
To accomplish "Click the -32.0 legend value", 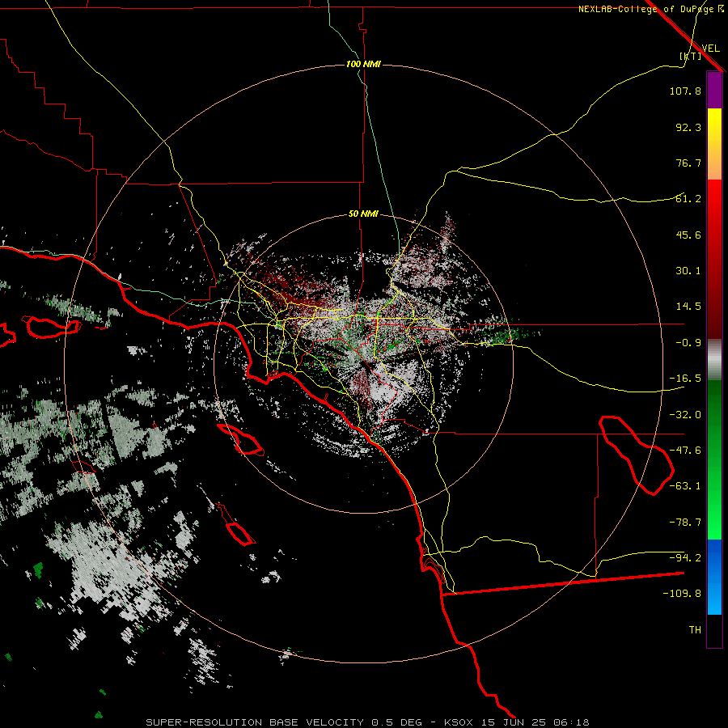I will point(685,415).
